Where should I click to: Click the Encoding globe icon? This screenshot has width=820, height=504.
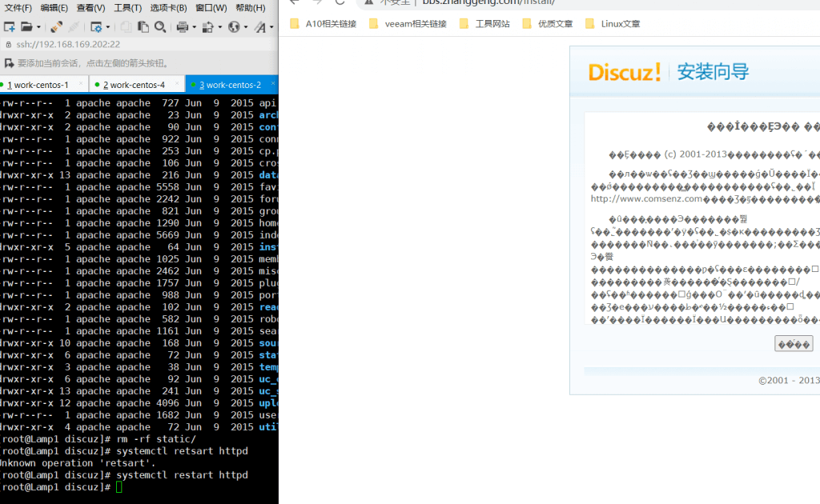(x=234, y=26)
